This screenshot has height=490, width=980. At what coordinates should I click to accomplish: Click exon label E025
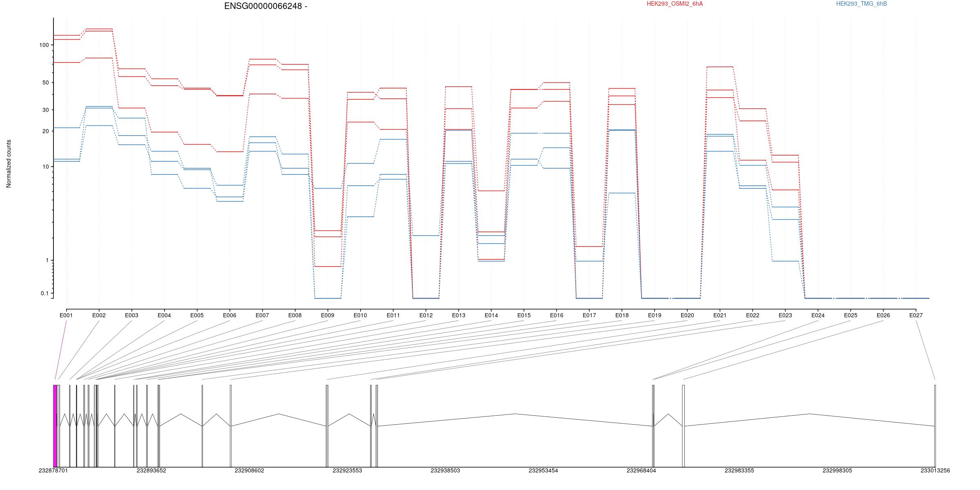coord(851,315)
